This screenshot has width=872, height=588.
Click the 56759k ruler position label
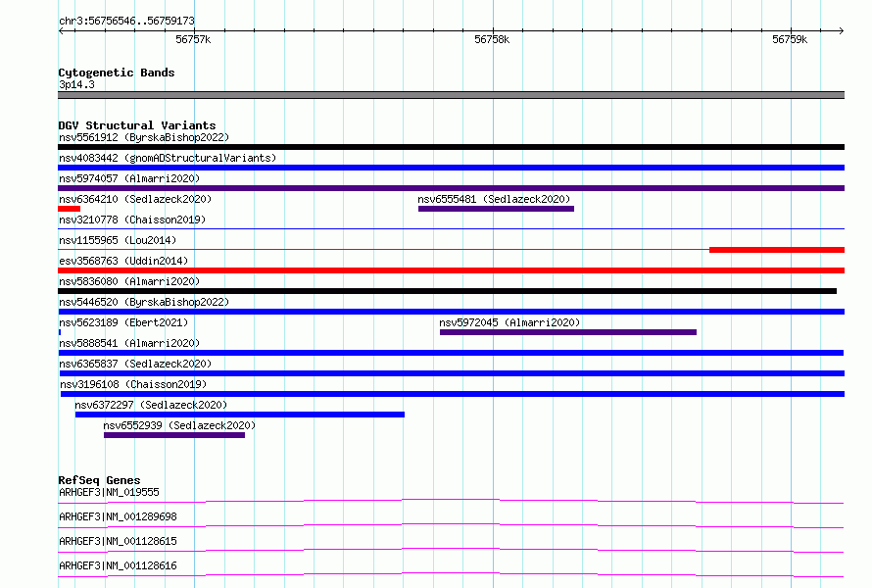pos(790,39)
